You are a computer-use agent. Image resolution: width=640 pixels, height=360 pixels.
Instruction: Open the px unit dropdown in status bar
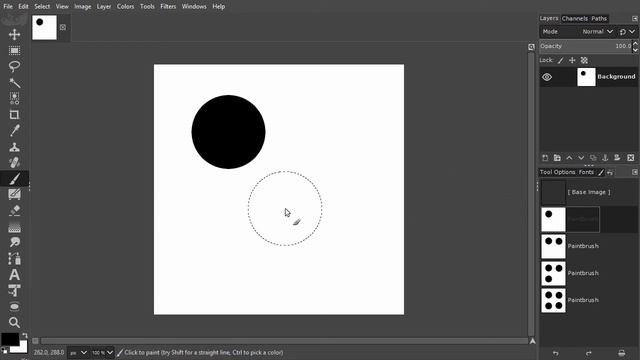[x=78, y=353]
